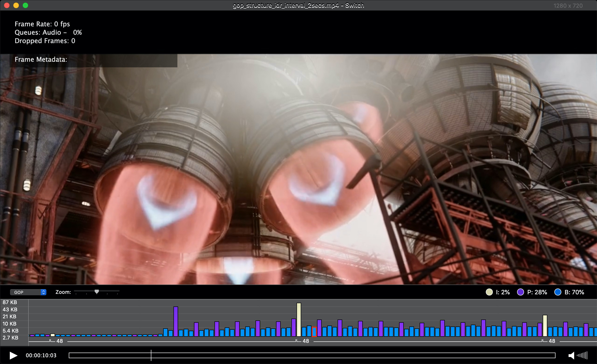Click the 43 KB axis label

point(10,309)
